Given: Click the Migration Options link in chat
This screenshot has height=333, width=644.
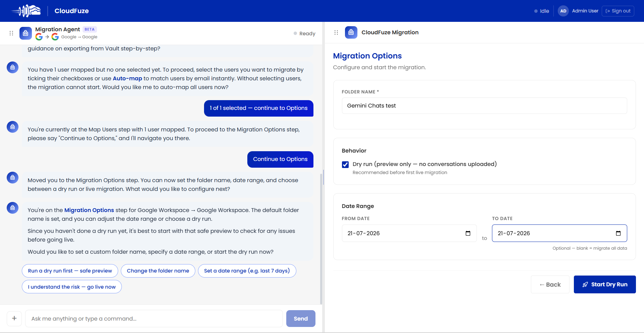Looking at the screenshot, I should point(89,210).
